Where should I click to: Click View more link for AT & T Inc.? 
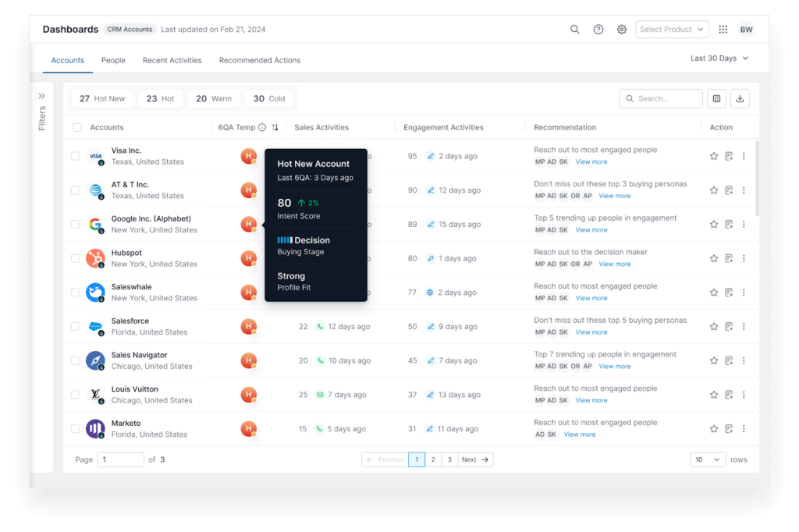(615, 196)
